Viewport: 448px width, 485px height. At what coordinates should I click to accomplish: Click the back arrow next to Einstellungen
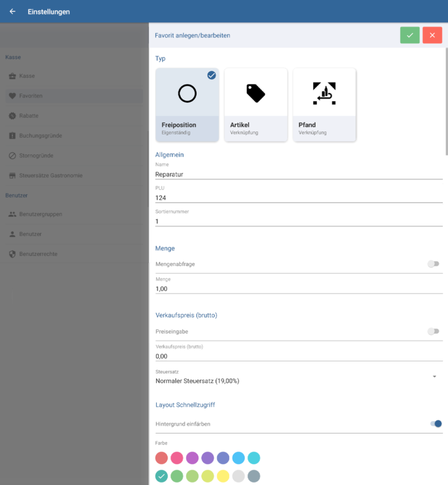click(x=13, y=11)
